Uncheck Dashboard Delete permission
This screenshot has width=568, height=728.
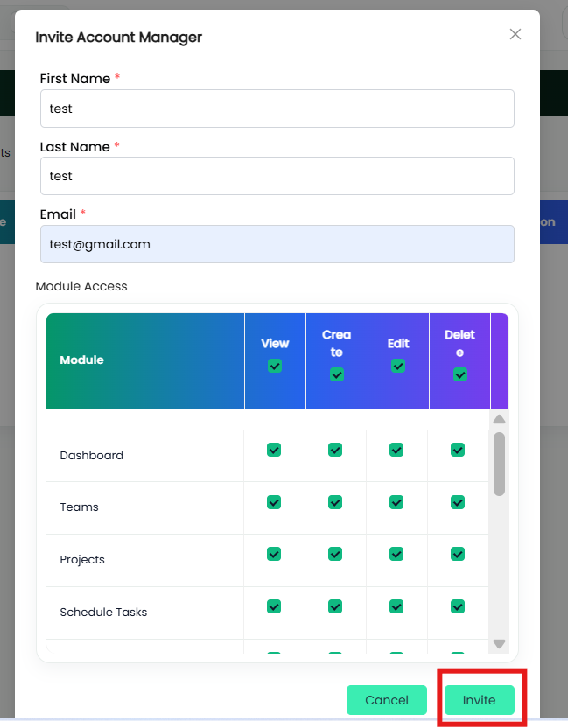(x=458, y=450)
